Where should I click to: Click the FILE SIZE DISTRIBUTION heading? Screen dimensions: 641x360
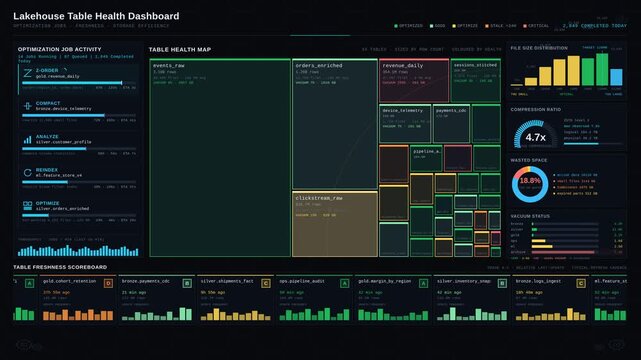point(539,48)
